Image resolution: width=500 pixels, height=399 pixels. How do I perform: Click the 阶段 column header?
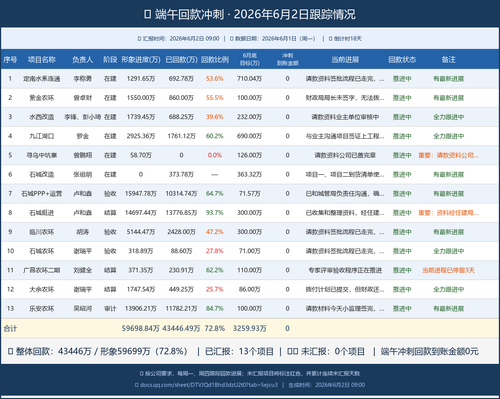tap(110, 60)
